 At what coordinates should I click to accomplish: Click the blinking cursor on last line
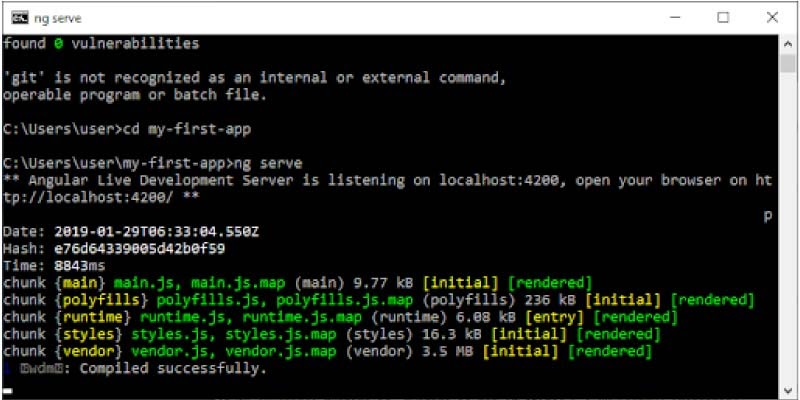(7, 392)
